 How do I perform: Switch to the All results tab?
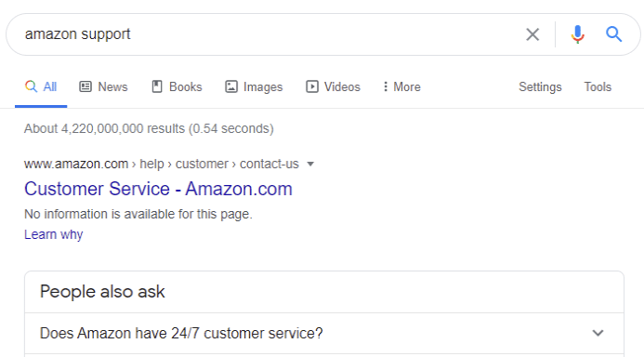(41, 86)
